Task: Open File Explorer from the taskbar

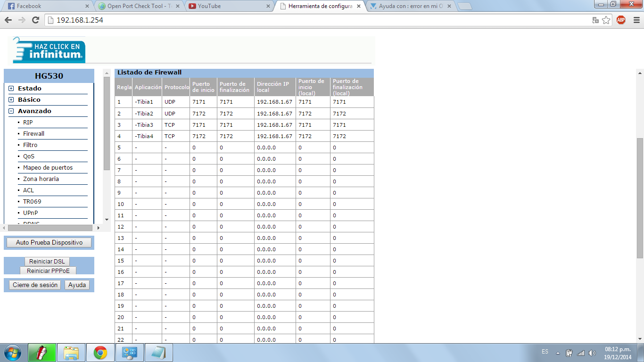Action: pos(71,353)
